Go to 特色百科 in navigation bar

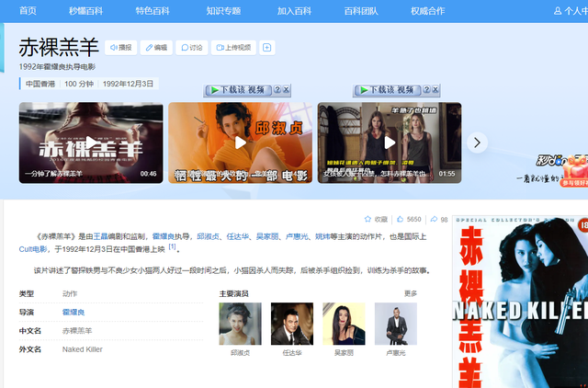coord(153,11)
